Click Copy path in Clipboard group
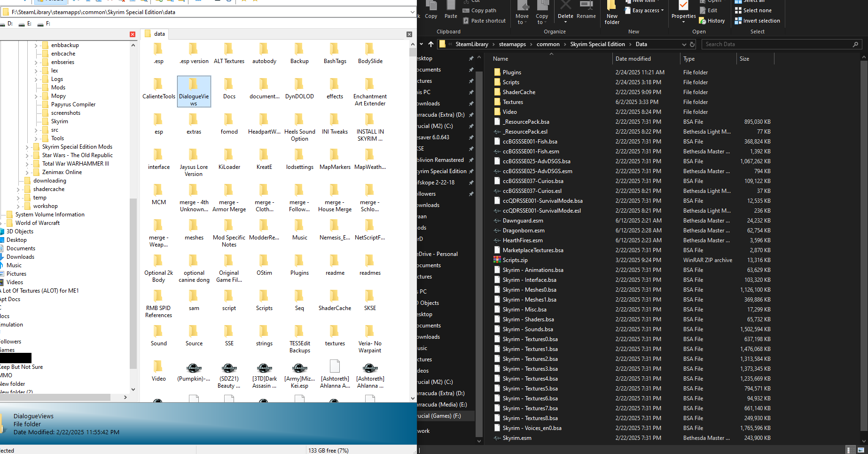Screen dimensions: 868x454 point(479,10)
